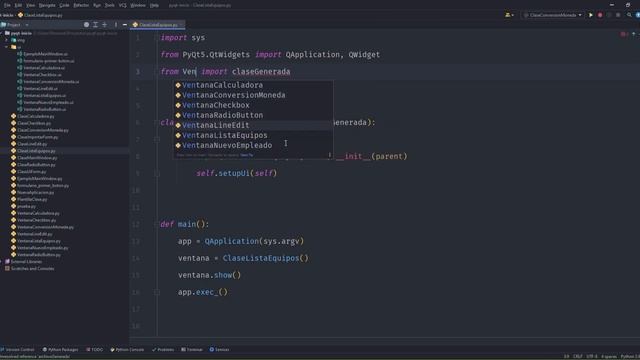This screenshot has width=640, height=360.
Task: Fold the main function end marker
Action: pos(157,292)
